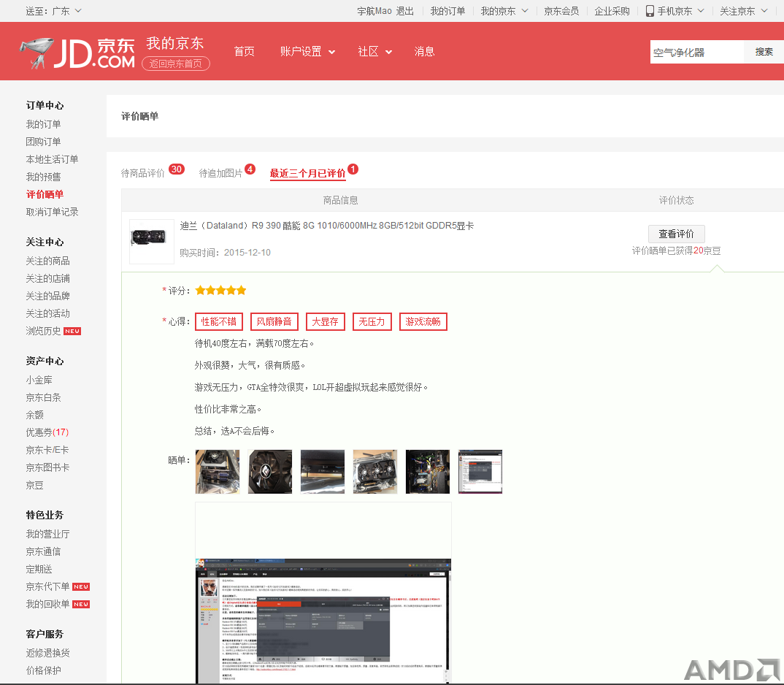
Task: Select the 性能不错 tag
Action: pyautogui.click(x=218, y=322)
